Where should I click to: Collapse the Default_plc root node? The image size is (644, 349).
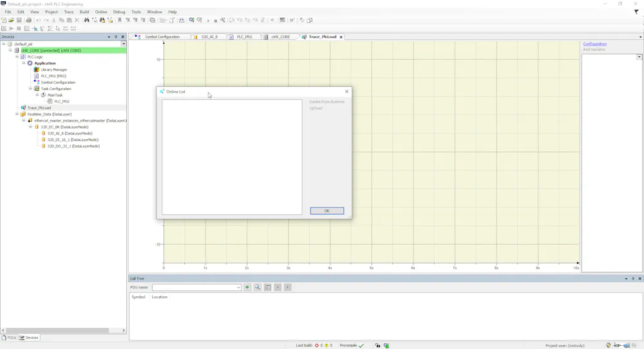(4, 44)
